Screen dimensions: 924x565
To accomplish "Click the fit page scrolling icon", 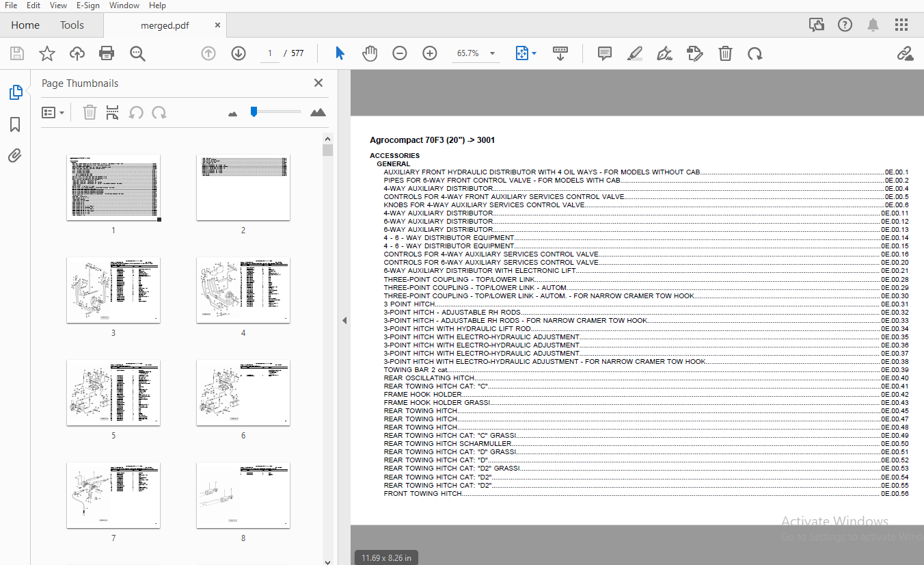I will coord(522,53).
